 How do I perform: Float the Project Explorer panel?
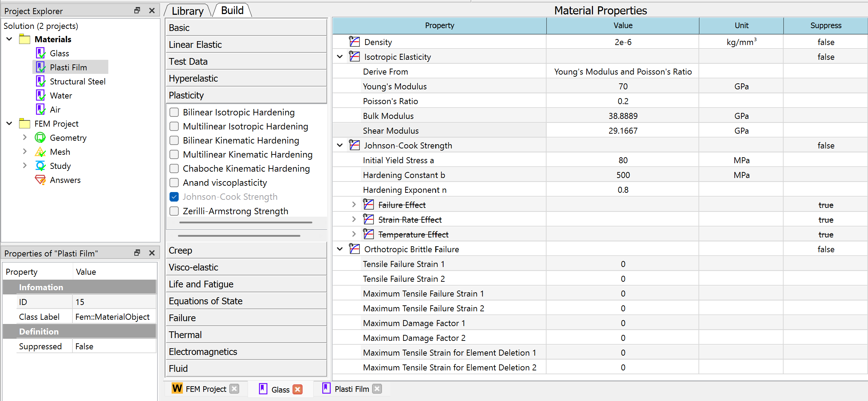[x=137, y=11]
